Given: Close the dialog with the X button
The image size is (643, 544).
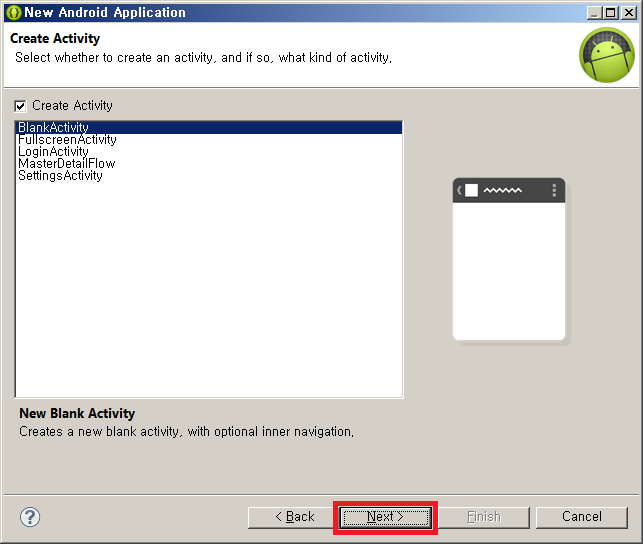Looking at the screenshot, I should pos(629,13).
